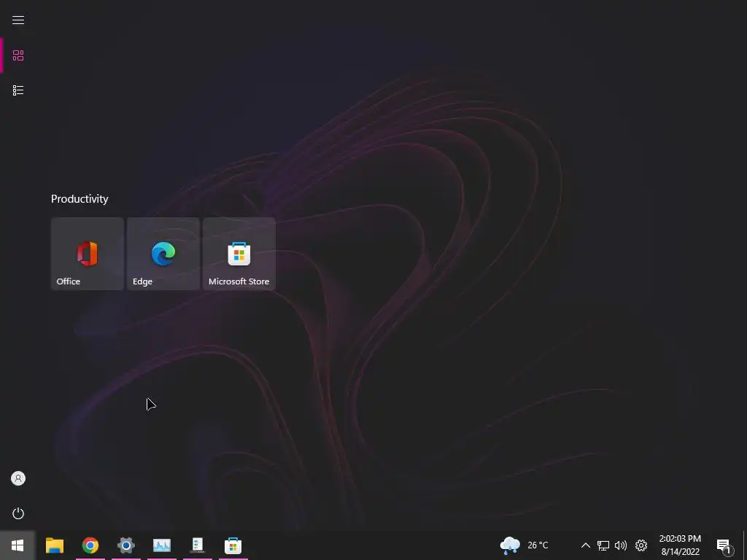The image size is (747, 560).
Task: Open File Explorer from the taskbar
Action: [x=54, y=545]
